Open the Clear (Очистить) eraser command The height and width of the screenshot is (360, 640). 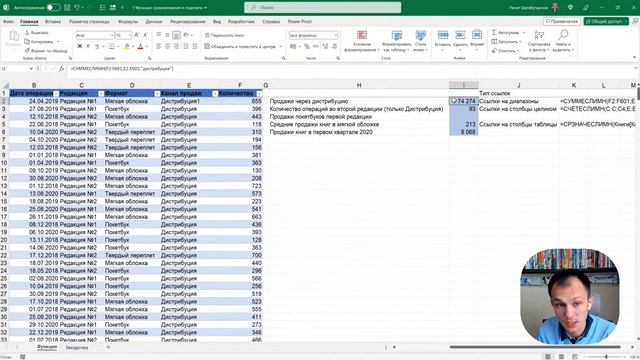point(505,51)
